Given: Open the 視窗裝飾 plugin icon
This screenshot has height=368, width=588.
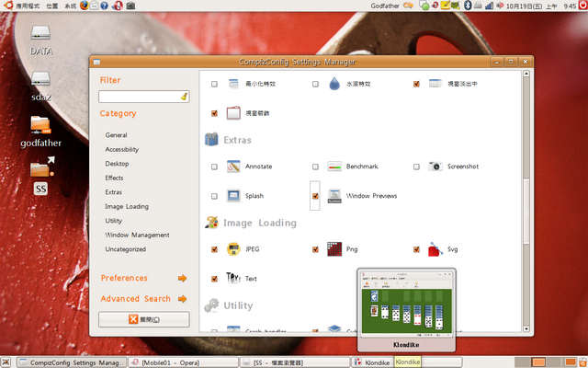Looking at the screenshot, I should [x=233, y=113].
